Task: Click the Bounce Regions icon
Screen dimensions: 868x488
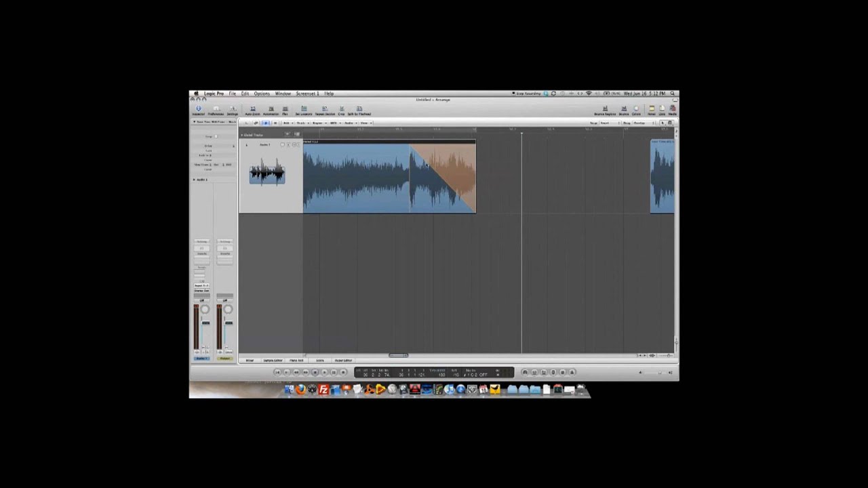Action: coord(605,109)
